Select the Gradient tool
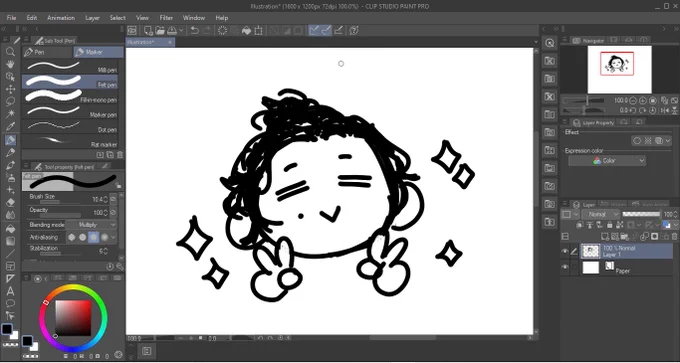Image resolution: width=680 pixels, height=363 pixels. (x=10, y=241)
